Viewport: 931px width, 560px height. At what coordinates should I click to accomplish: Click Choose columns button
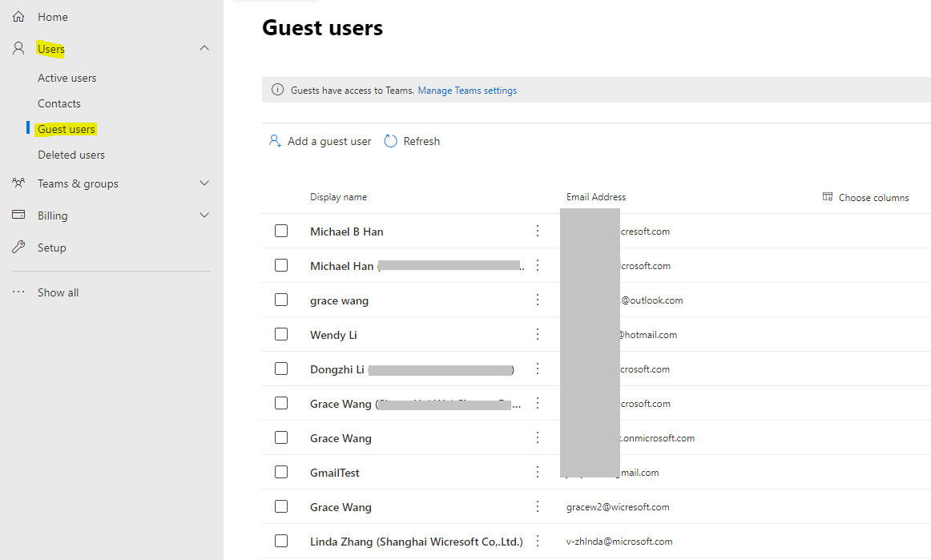point(865,197)
